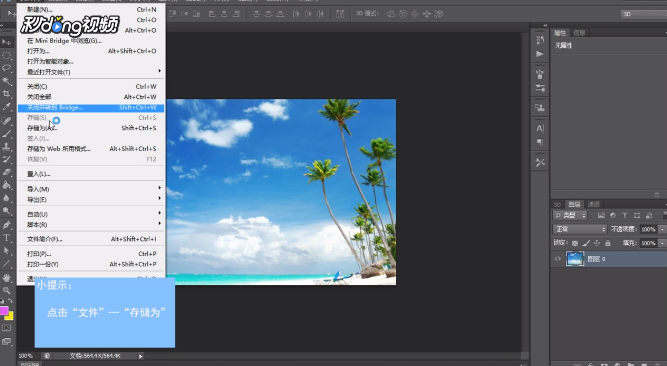Viewport: 667px width, 366px height.
Task: Expand the Export submenu
Action: (x=160, y=198)
